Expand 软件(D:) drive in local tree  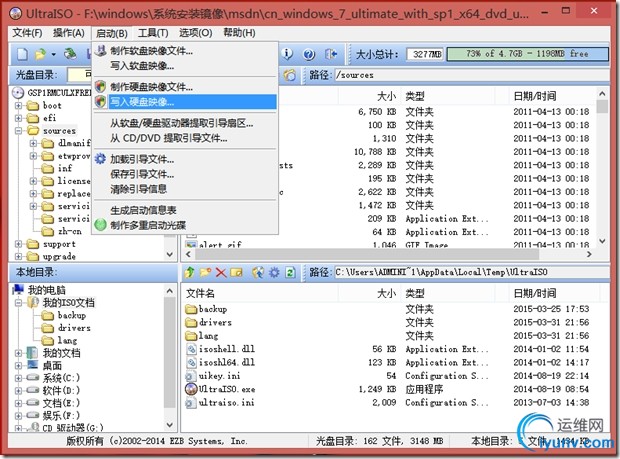click(18, 391)
